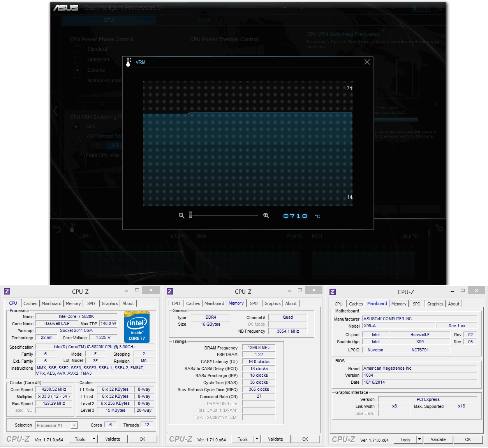This screenshot has height=448, width=488.
Task: Zoom in the VRM temperature graph
Action: pos(266,215)
